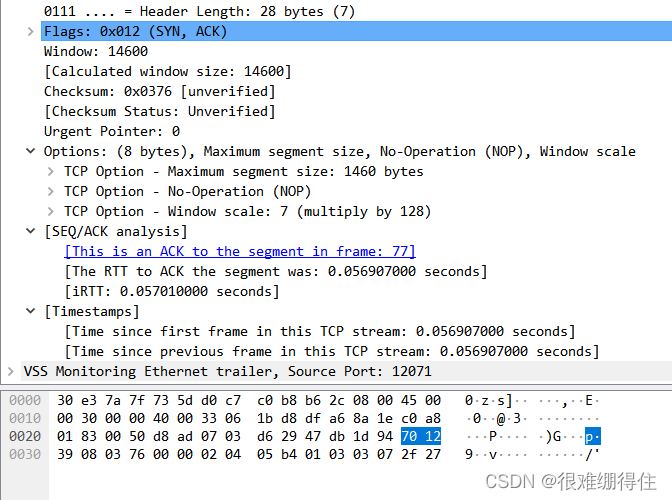Collapse the [Timestamps] section
This screenshot has width=672, height=500.
pyautogui.click(x=30, y=311)
